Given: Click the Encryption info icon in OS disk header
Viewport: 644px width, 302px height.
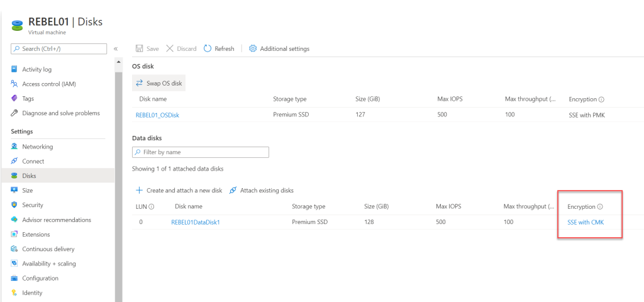Looking at the screenshot, I should pyautogui.click(x=601, y=99).
